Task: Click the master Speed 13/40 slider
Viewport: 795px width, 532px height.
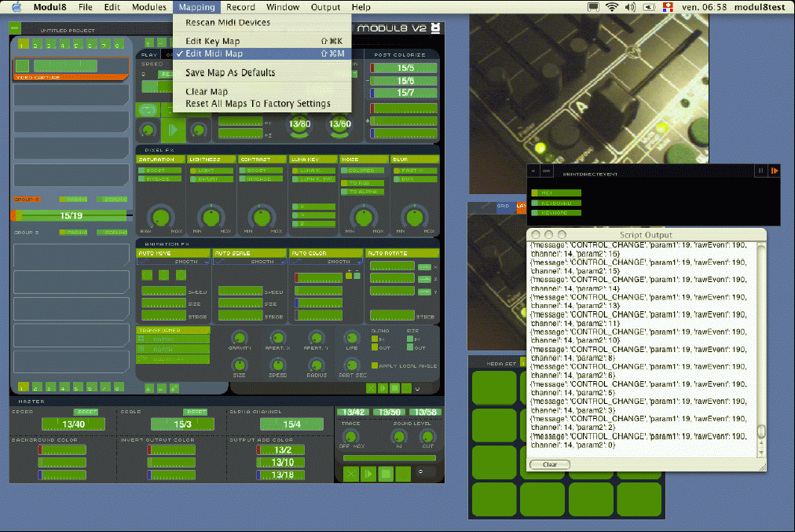Action: tap(74, 424)
